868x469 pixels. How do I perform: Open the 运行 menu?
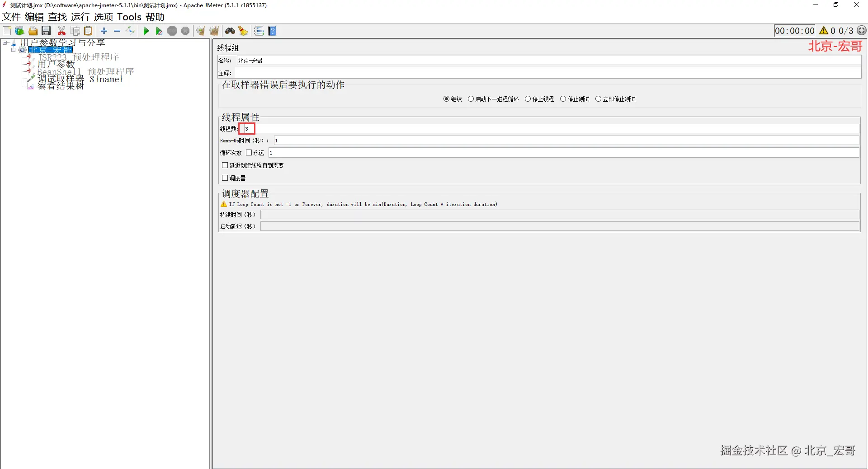click(x=80, y=17)
